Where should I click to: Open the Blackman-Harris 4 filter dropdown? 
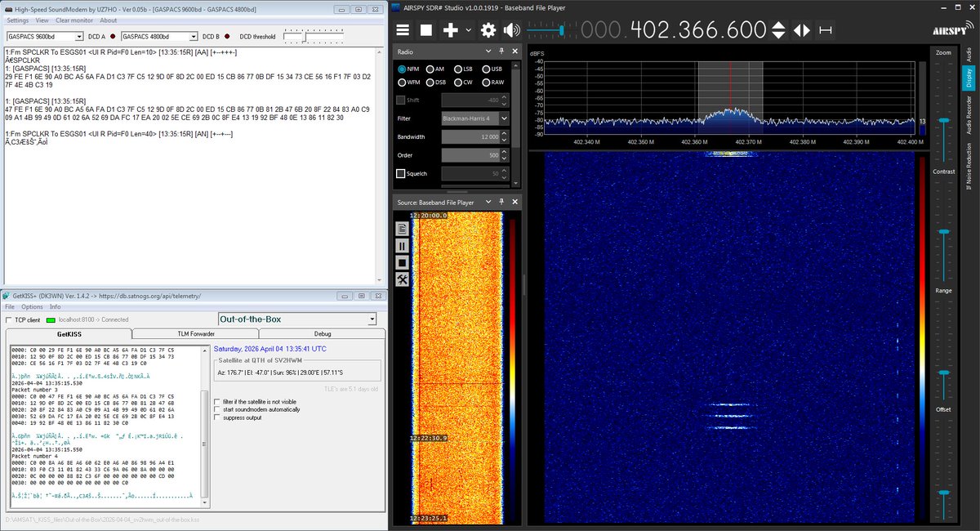(x=504, y=118)
